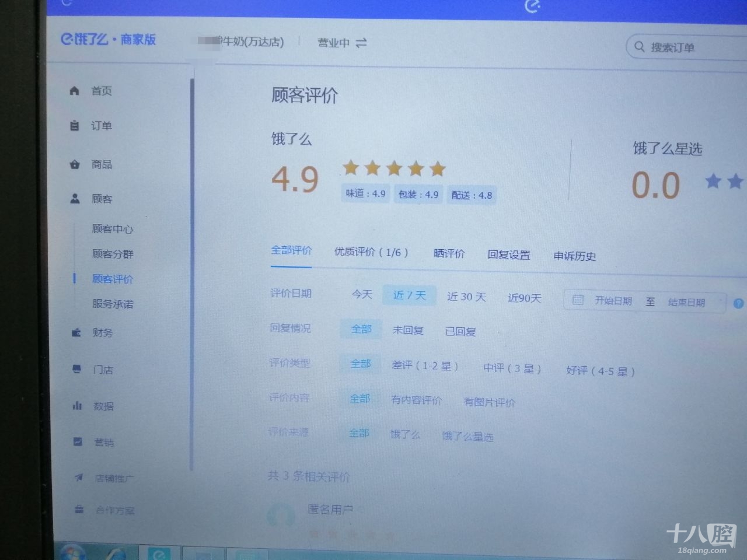Screen dimensions: 747x560
Task: Click the 配送：4.8 score tag
Action: click(472, 195)
